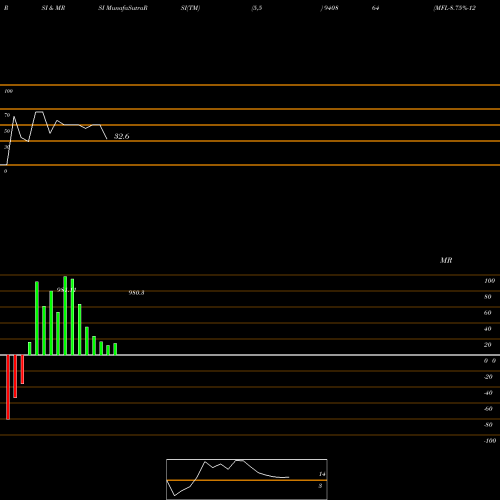
Task: Click the -80 label on the MR axis
Action: click(488, 425)
